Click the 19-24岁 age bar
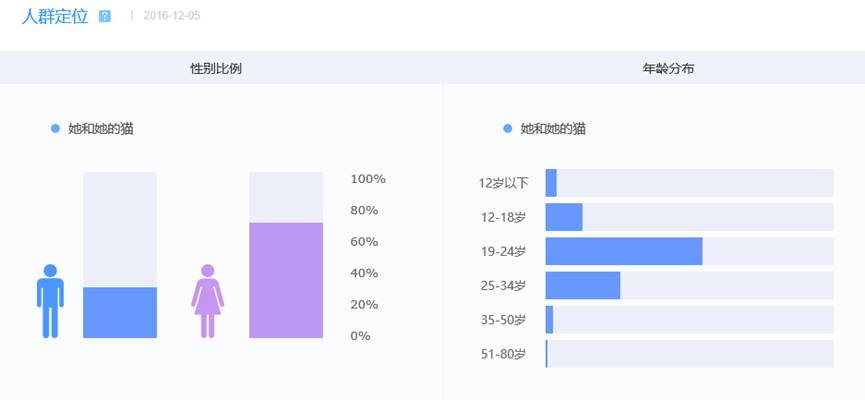 click(624, 251)
